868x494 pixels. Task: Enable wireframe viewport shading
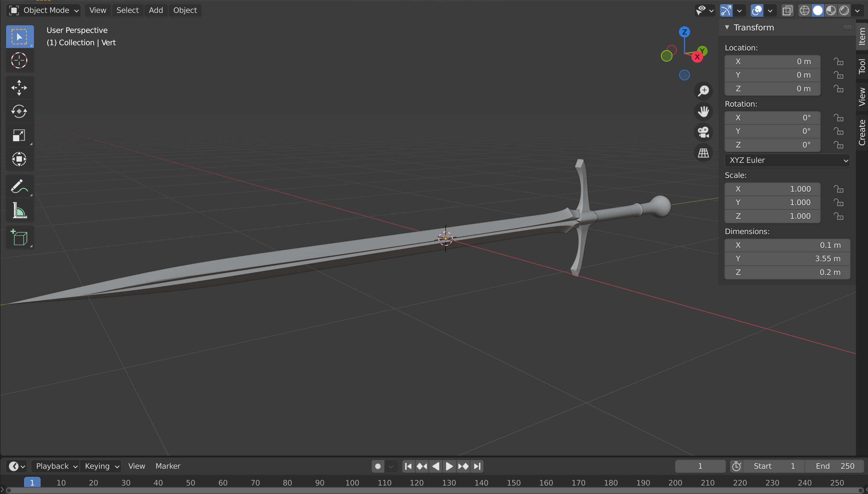[805, 10]
